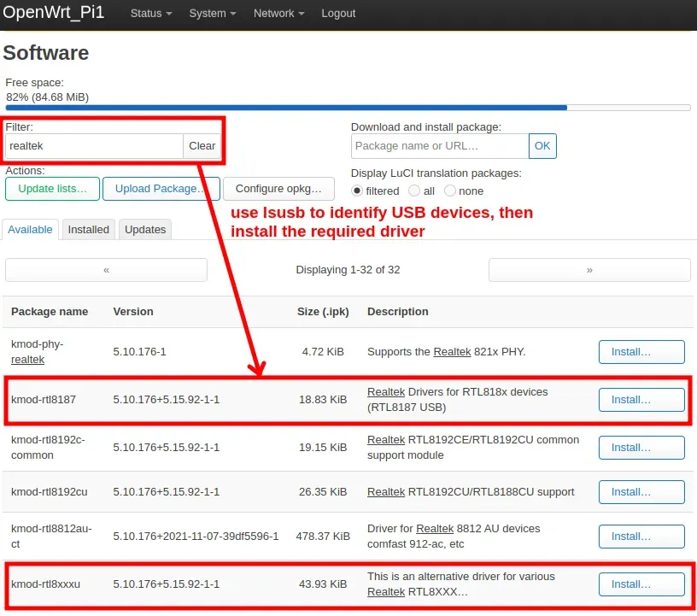Click the Package name or URL field
This screenshot has height=616, width=697.
point(440,146)
